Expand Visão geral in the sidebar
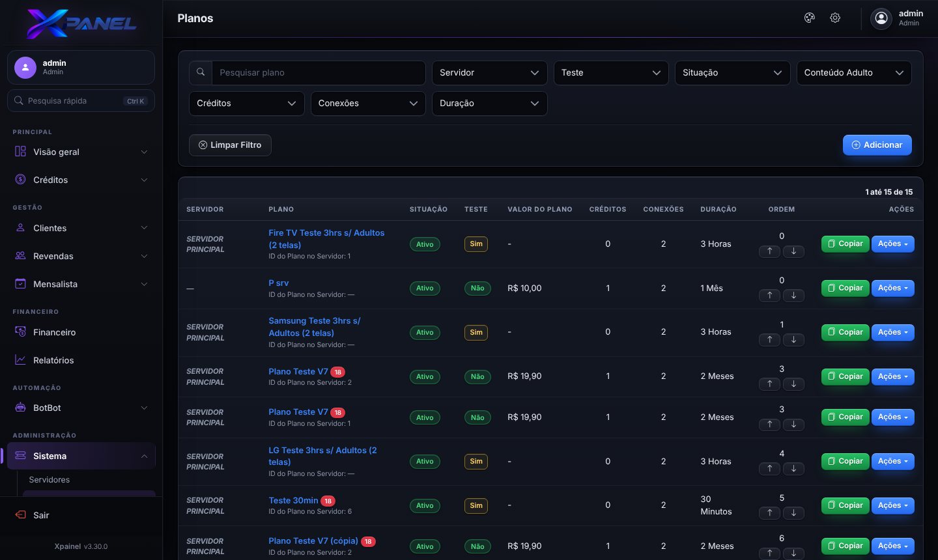Viewport: 938px width, 560px height. [81, 152]
